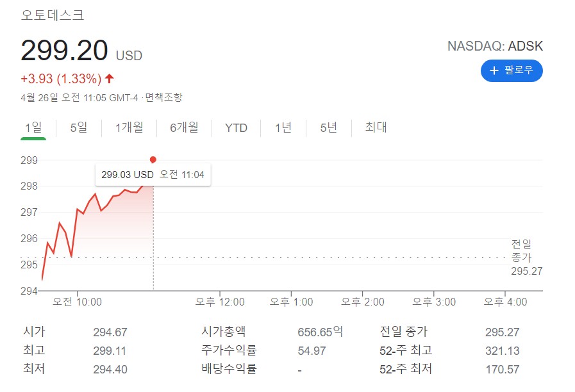
Task: Click the 전일 종가 295.27 chart label
Action: pos(526,257)
